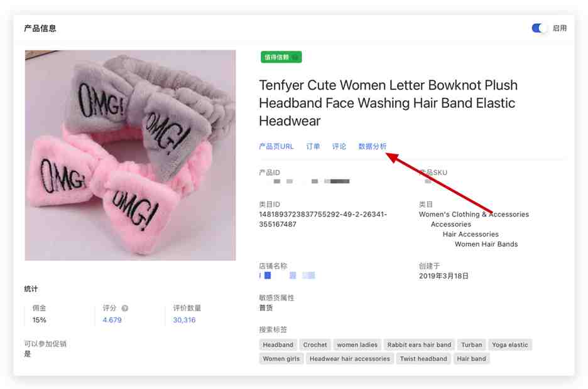Viewport: 588px width, 389px height.
Task: Click the 值得信赖 green badge
Action: click(281, 57)
